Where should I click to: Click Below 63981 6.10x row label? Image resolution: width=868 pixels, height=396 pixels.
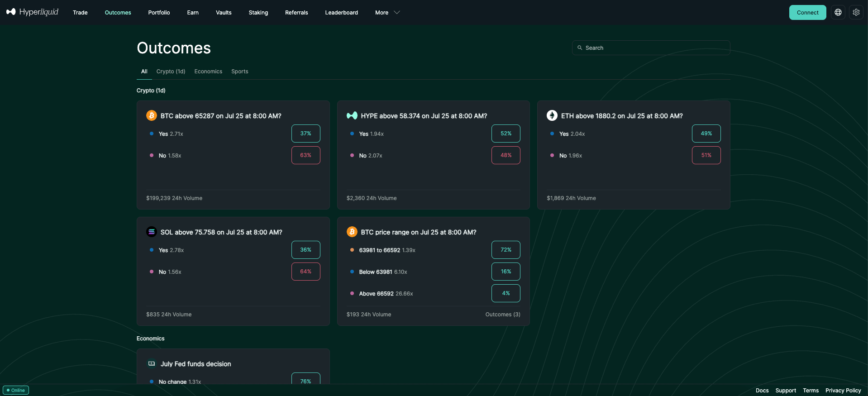tap(383, 272)
